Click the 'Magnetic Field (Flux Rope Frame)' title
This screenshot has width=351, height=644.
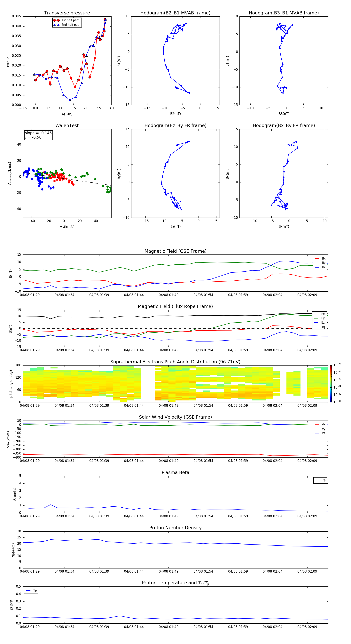click(x=175, y=307)
